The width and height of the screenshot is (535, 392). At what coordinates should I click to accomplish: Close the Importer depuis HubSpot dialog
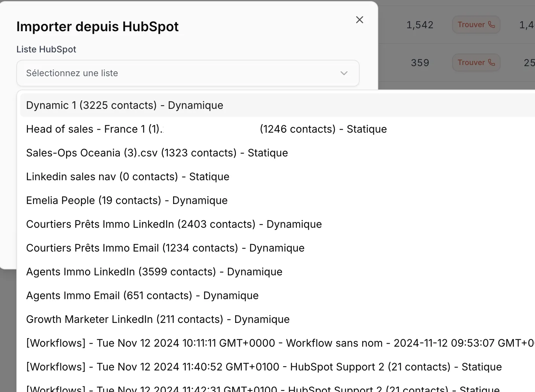[359, 20]
